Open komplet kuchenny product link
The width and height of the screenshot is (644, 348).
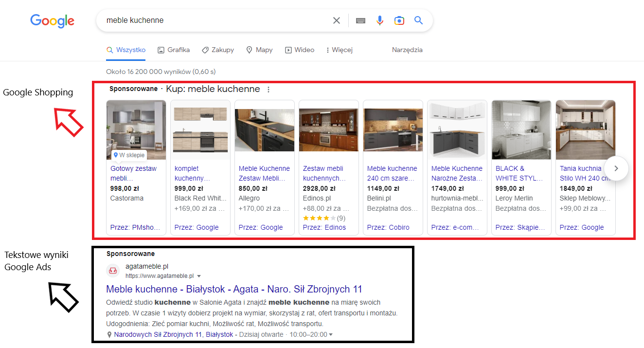[x=193, y=173]
